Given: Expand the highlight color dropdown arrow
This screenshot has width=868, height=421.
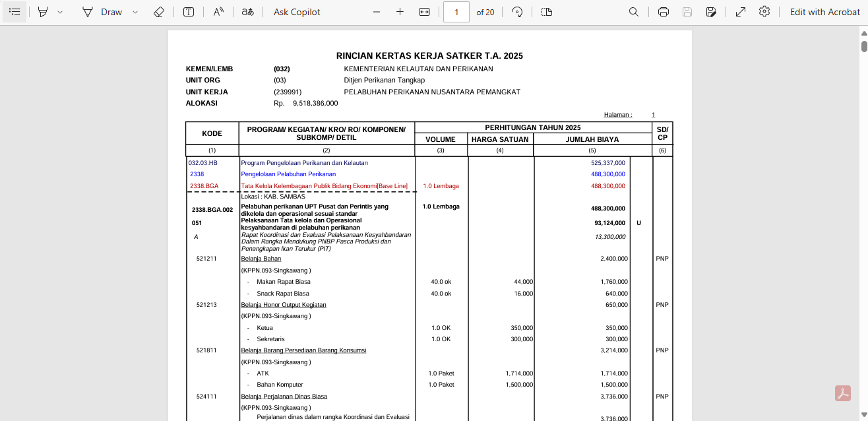Looking at the screenshot, I should point(60,12).
